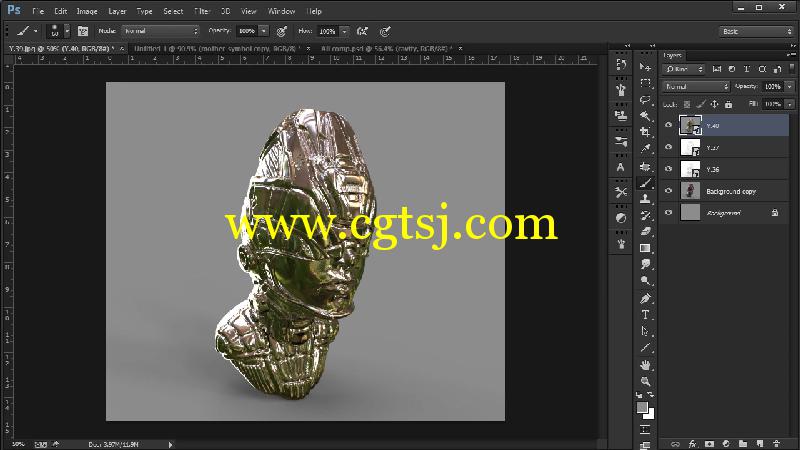Open the Filter menu
The width and height of the screenshot is (800, 450).
202,11
